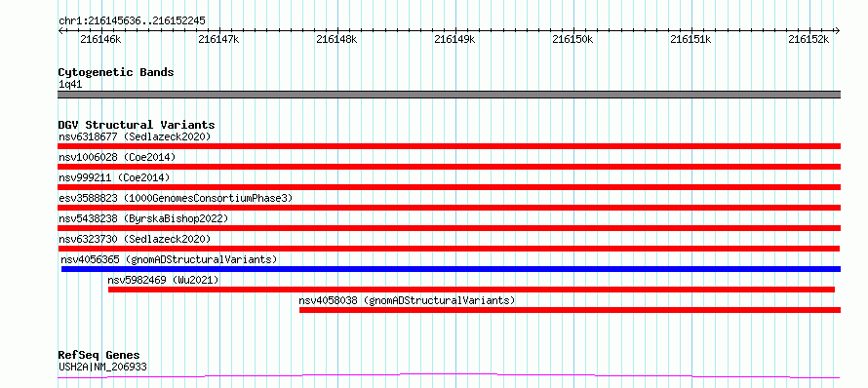868x388 pixels.
Task: Click the magenta USH2A gene track line
Action: (449, 376)
